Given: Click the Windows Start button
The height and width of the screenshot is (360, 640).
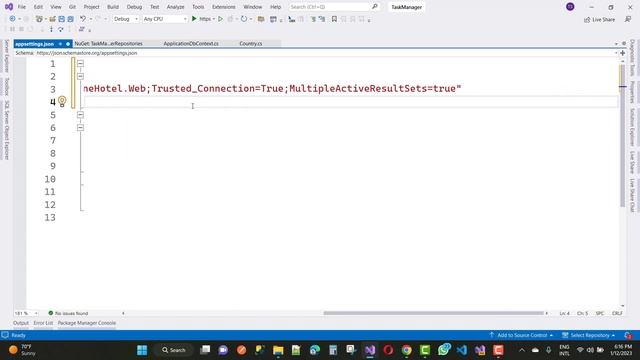Looking at the screenshot, I should [x=142, y=350].
